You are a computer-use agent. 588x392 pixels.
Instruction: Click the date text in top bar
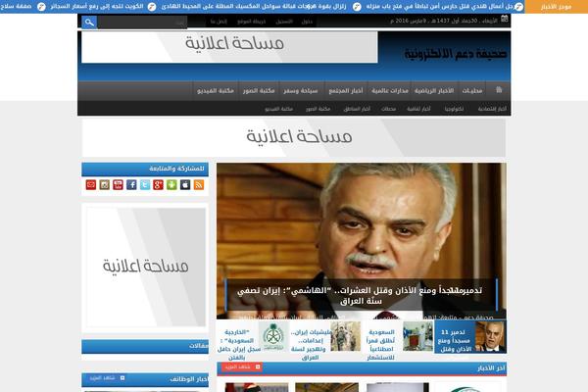pyautogui.click(x=444, y=21)
